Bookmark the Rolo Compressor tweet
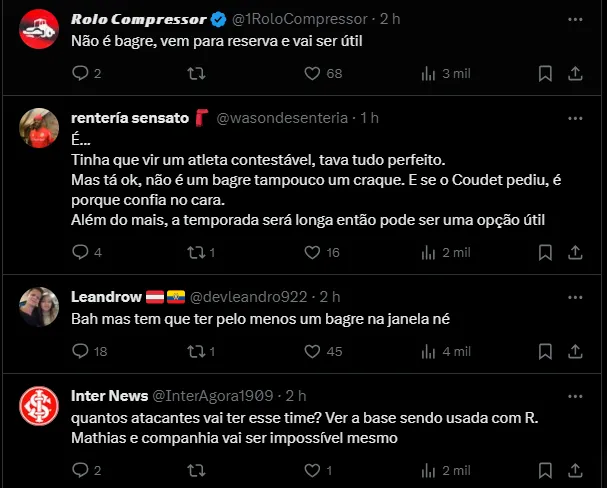Image resolution: width=607 pixels, height=488 pixels. tap(545, 73)
